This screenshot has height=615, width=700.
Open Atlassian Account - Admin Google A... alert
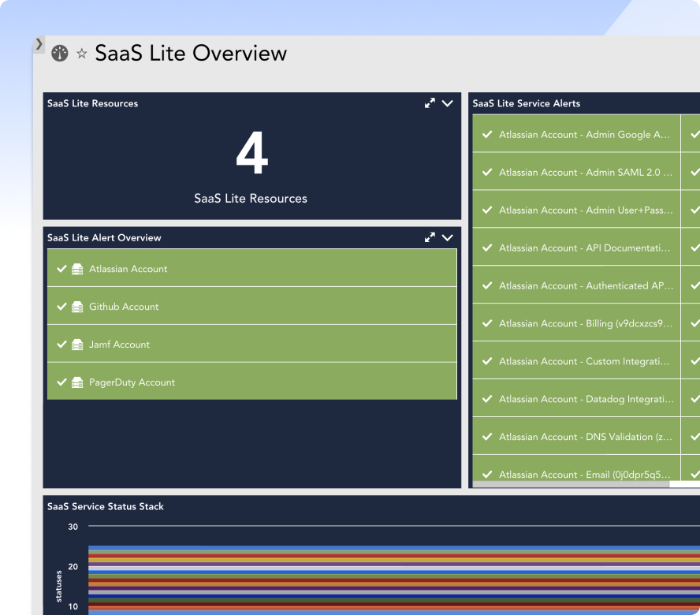[x=576, y=133]
